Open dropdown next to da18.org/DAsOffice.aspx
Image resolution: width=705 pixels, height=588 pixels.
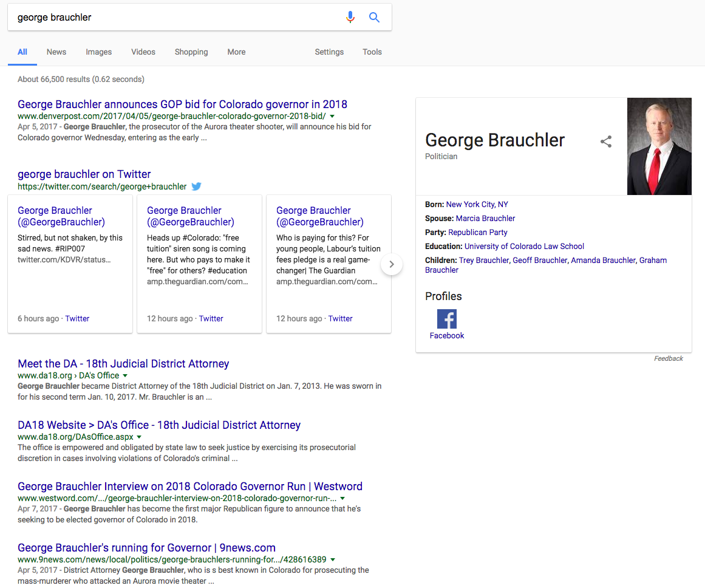click(139, 437)
